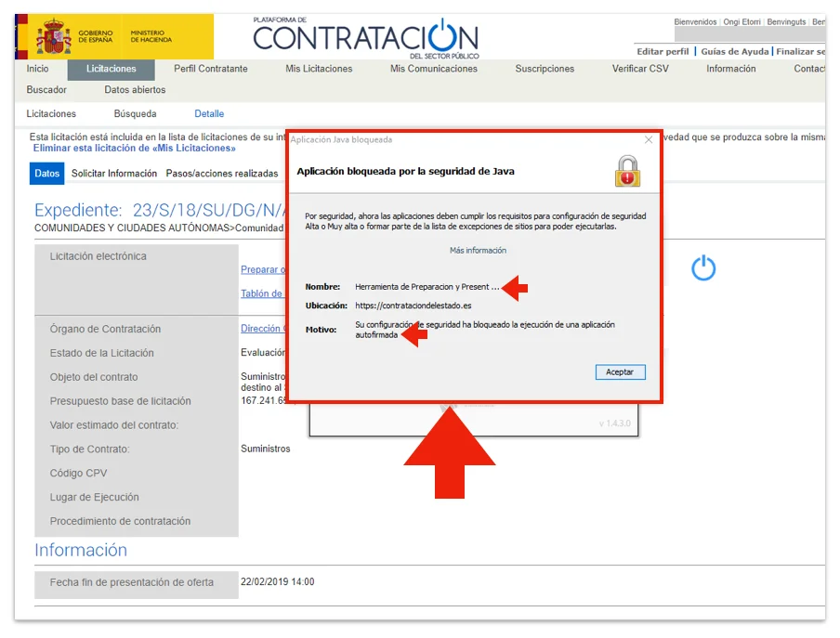The height and width of the screenshot is (638, 840).
Task: Click the Información section heading
Action: [x=81, y=550]
